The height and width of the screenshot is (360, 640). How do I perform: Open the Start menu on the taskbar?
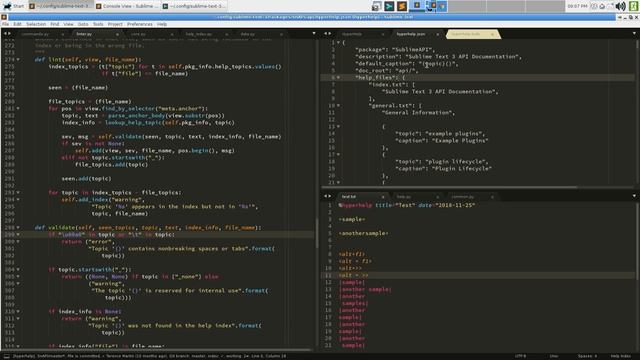point(13,6)
